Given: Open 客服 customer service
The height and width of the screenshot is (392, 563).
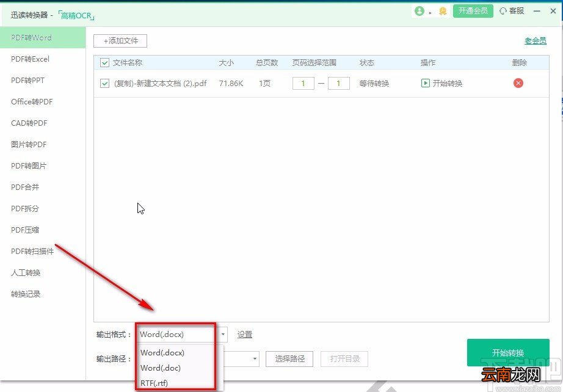Looking at the screenshot, I should (512, 11).
